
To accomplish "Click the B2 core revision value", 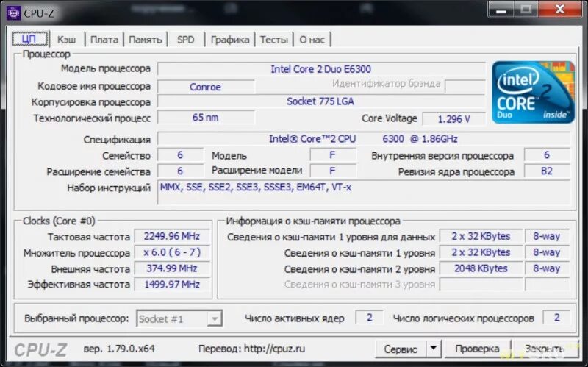I will coord(547,171).
